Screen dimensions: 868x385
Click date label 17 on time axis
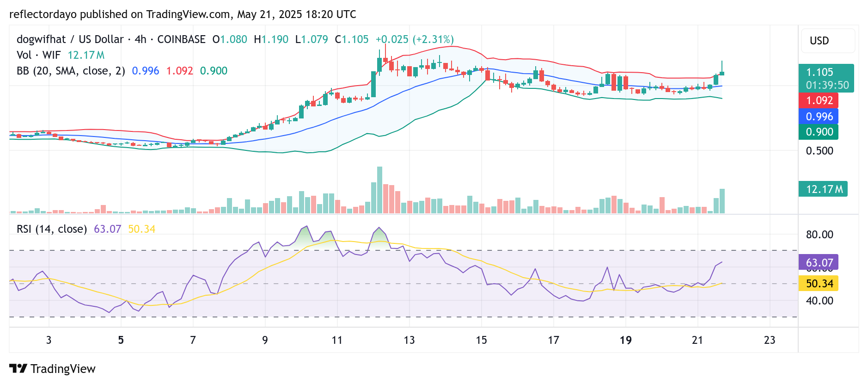(554, 340)
